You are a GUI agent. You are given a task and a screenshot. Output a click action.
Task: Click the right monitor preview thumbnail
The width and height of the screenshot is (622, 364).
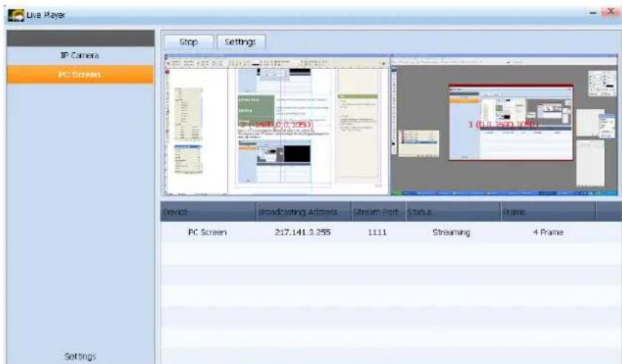504,124
